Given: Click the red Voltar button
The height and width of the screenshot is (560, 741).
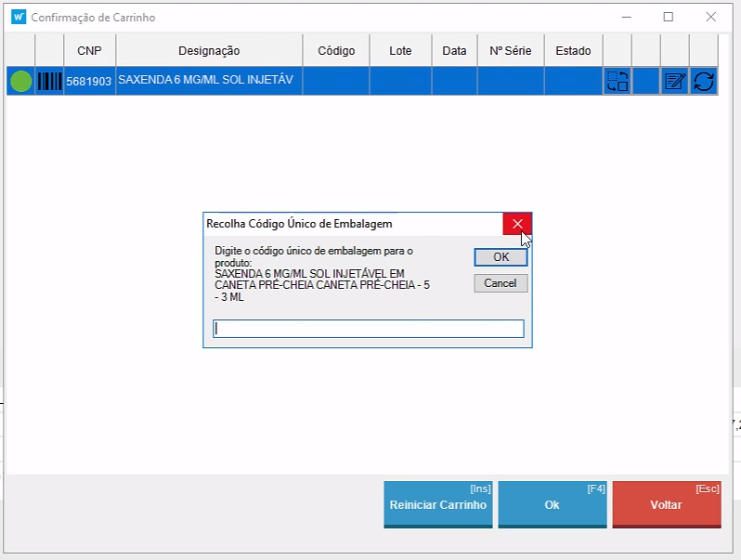Looking at the screenshot, I should 666,505.
